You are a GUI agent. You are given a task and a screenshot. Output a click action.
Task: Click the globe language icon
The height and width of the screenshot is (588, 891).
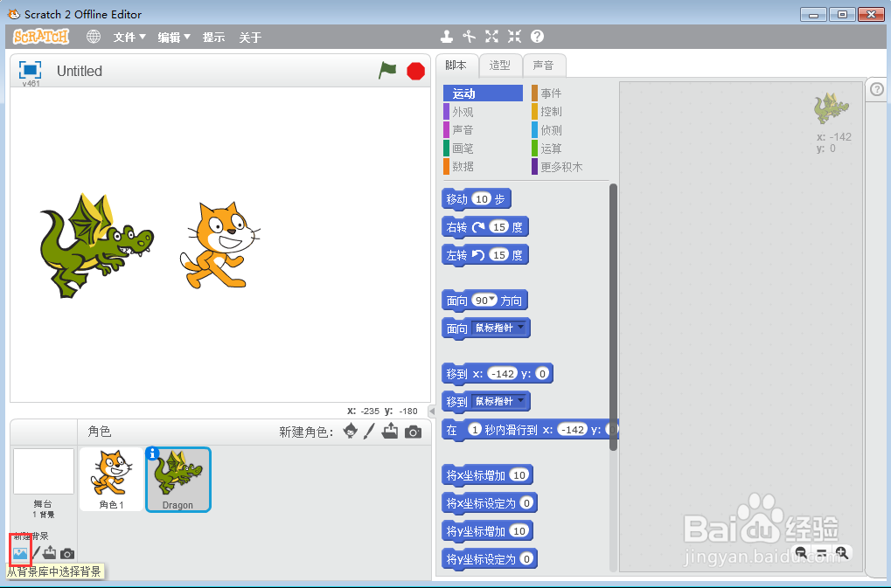tap(93, 37)
